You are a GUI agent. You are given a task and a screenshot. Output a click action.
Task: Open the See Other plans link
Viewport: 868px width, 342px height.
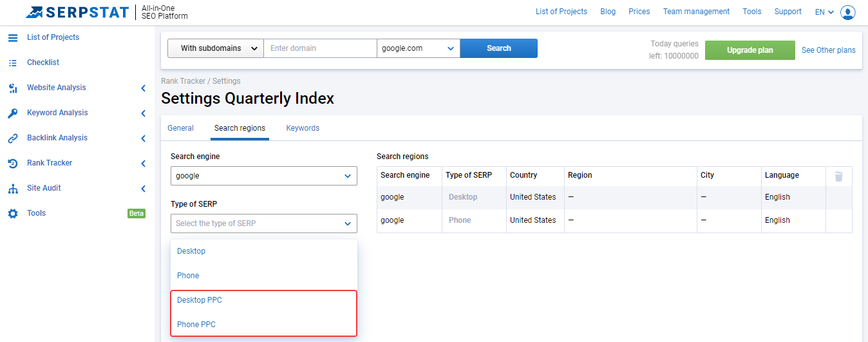point(829,50)
